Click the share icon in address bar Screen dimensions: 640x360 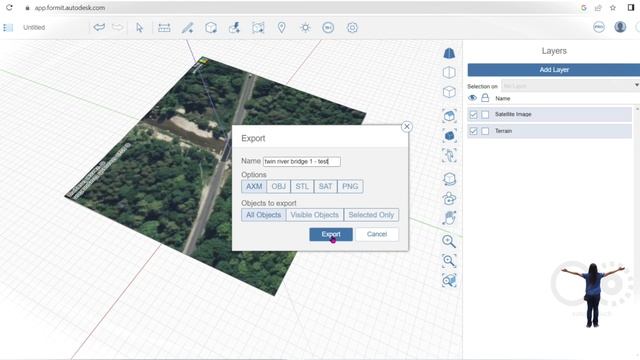598,8
